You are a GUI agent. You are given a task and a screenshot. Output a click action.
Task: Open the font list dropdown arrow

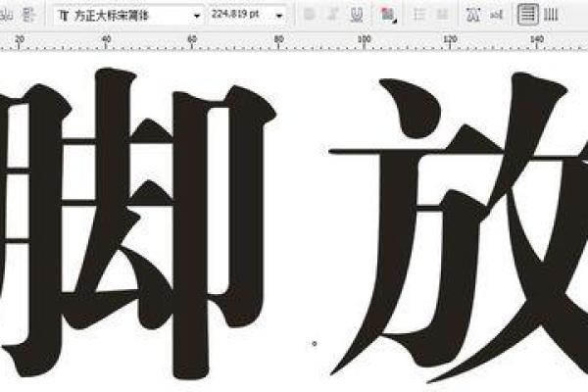[x=197, y=16]
